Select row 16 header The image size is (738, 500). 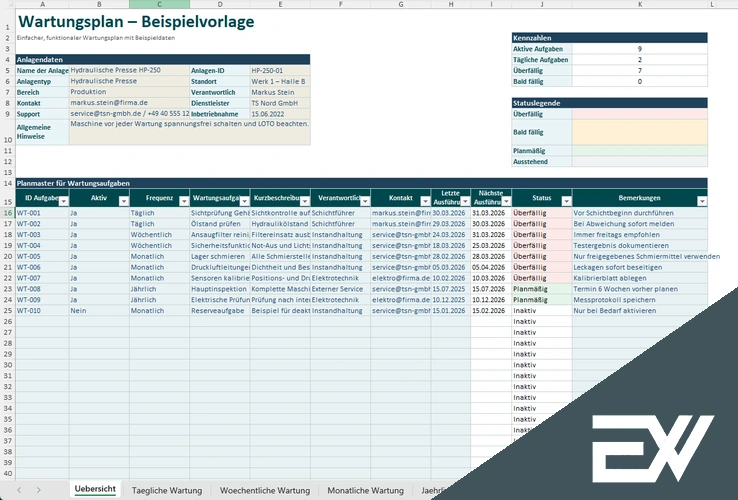point(8,213)
